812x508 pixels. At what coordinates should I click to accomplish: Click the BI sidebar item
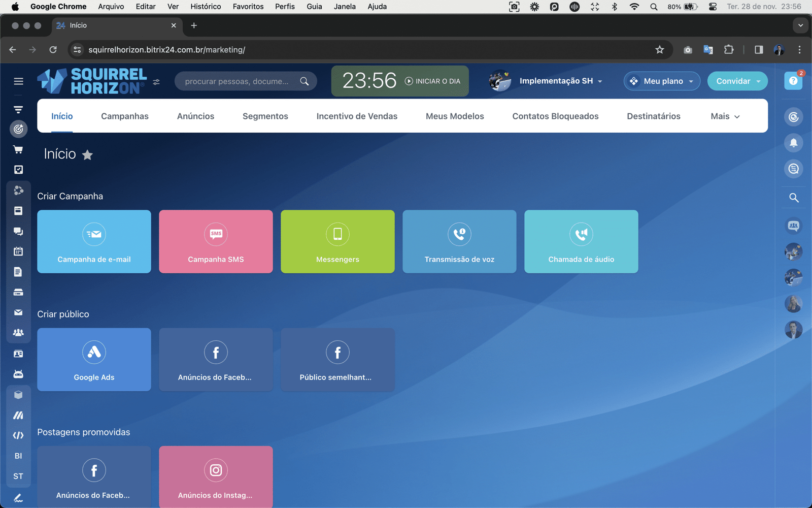18,456
